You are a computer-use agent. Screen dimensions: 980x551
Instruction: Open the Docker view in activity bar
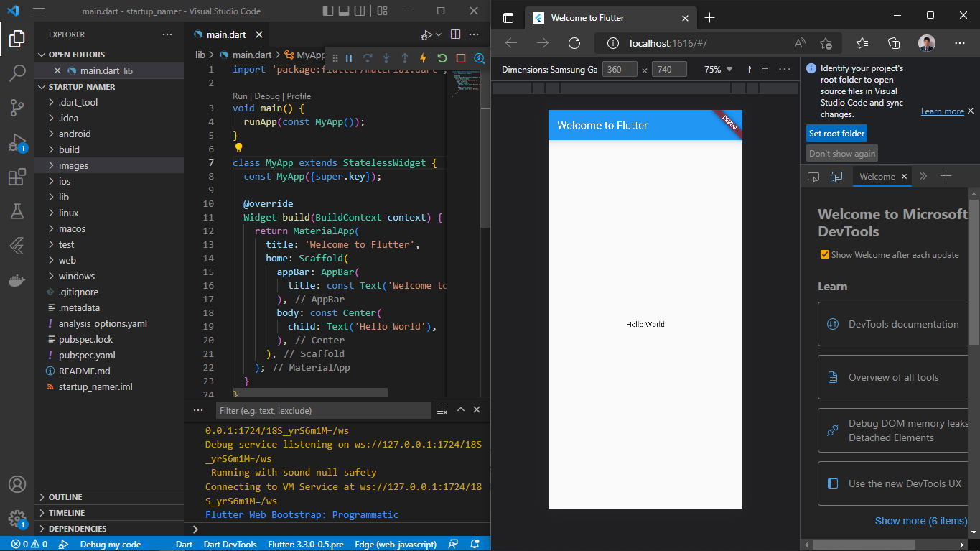(17, 280)
